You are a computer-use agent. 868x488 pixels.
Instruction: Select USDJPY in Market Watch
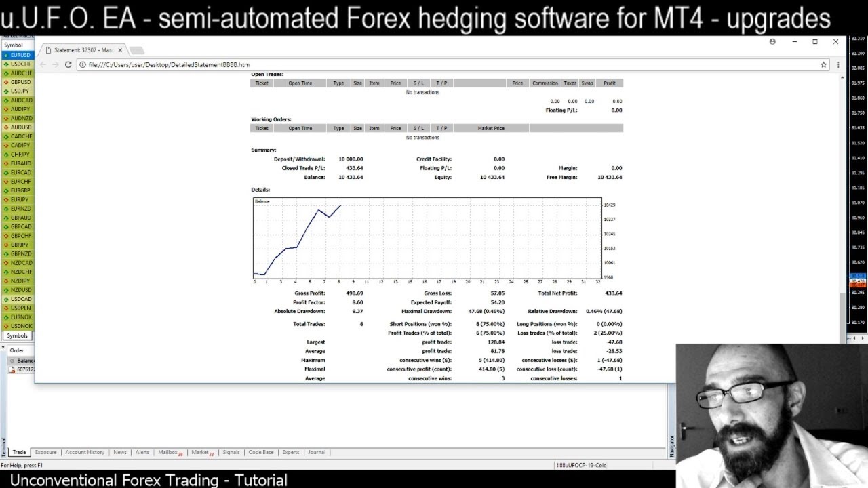tap(18, 91)
